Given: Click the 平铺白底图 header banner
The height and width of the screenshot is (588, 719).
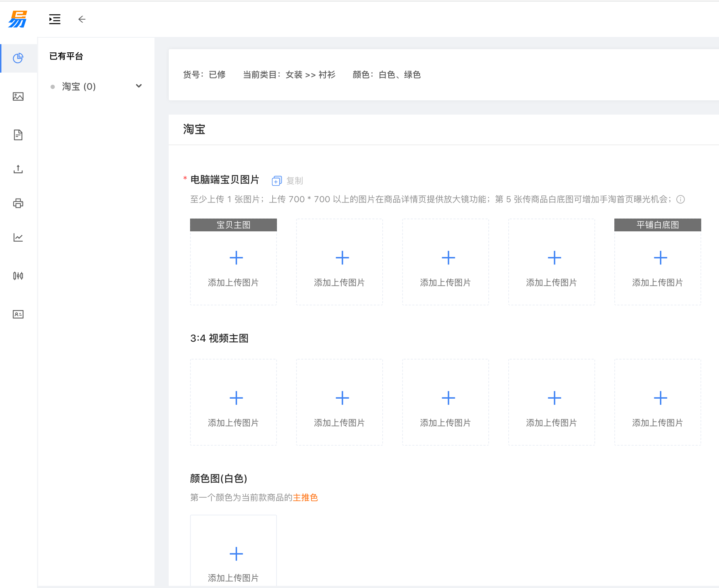Looking at the screenshot, I should coord(658,225).
